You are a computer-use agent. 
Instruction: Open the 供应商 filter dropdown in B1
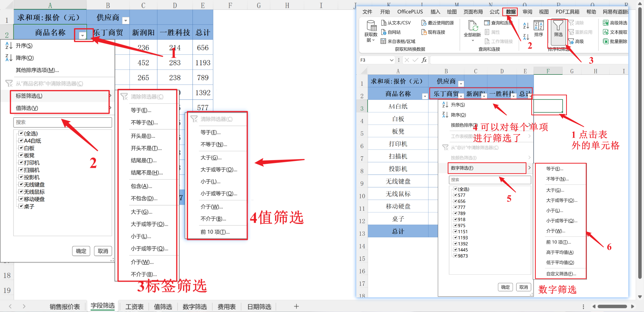(126, 21)
